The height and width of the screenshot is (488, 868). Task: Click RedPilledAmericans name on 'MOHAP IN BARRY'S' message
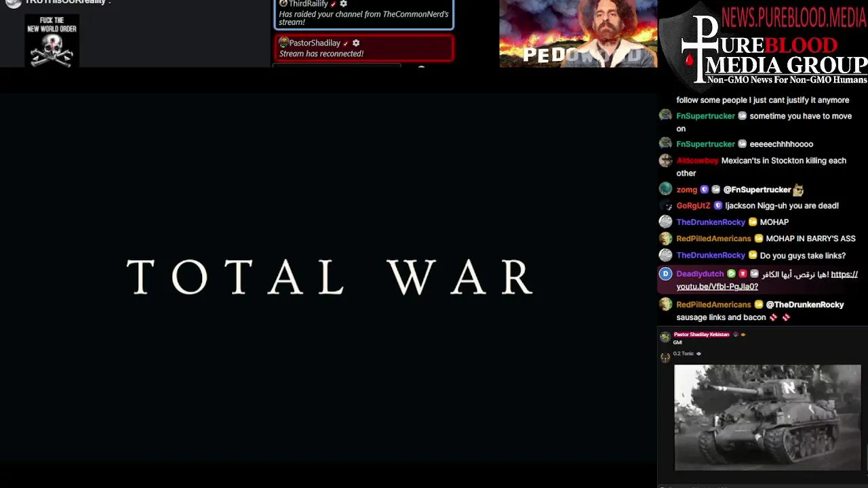(713, 239)
